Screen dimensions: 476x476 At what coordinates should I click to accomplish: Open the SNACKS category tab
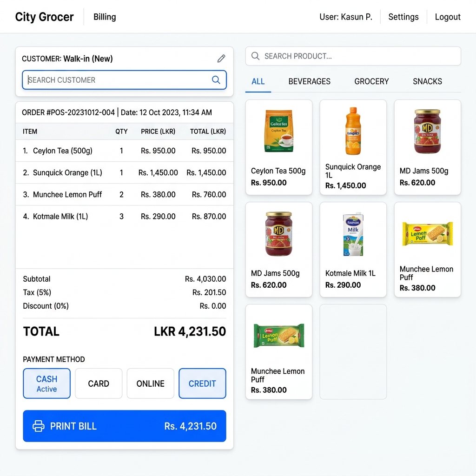[x=427, y=81]
